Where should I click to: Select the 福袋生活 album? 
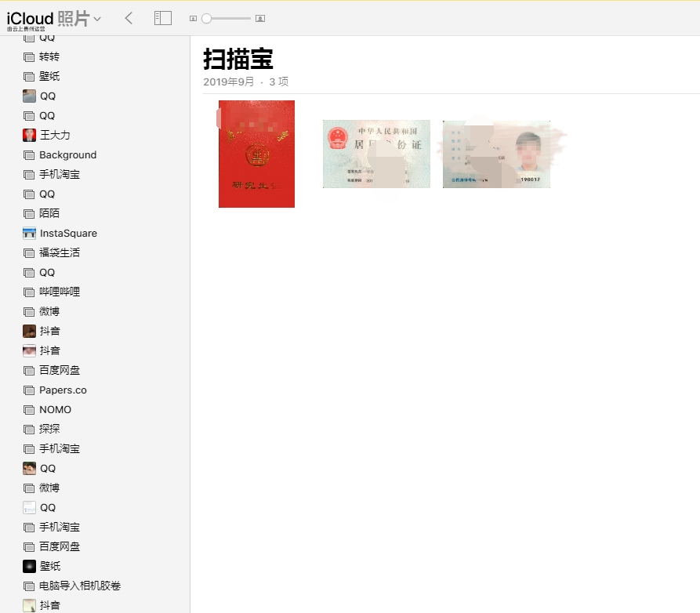point(60,252)
